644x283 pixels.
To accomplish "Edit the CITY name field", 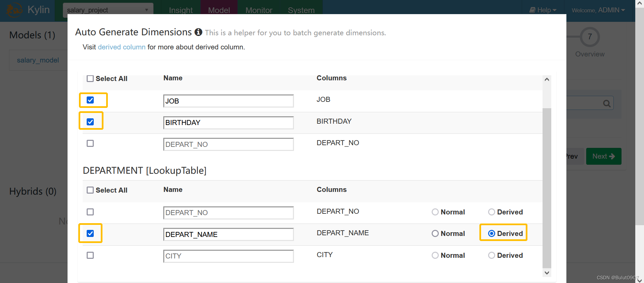I will (x=228, y=256).
